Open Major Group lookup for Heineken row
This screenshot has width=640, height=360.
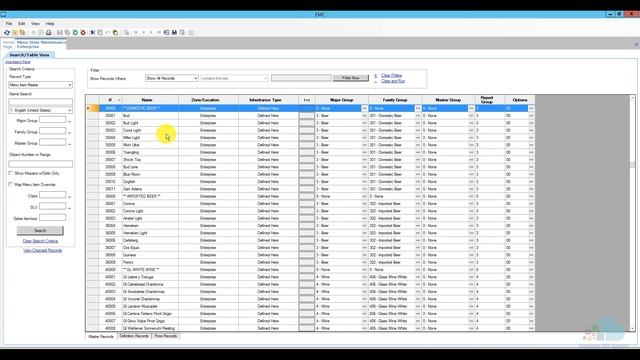pyautogui.click(x=364, y=226)
